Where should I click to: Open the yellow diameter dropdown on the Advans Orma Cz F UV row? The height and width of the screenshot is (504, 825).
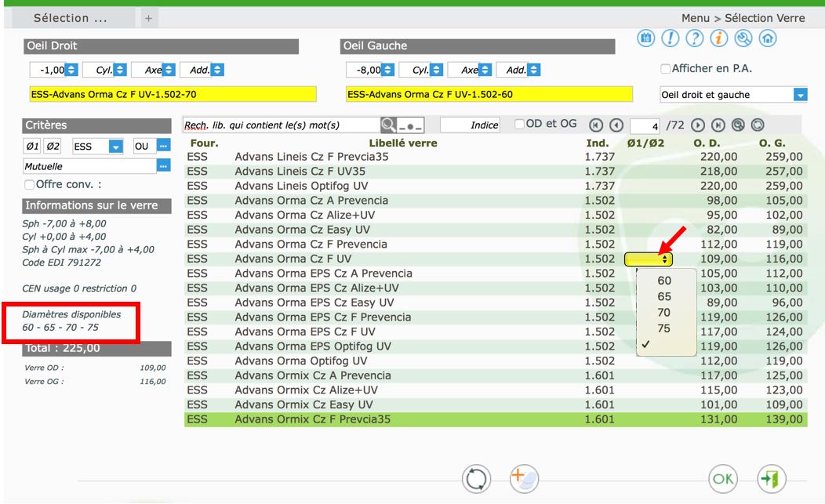(649, 259)
